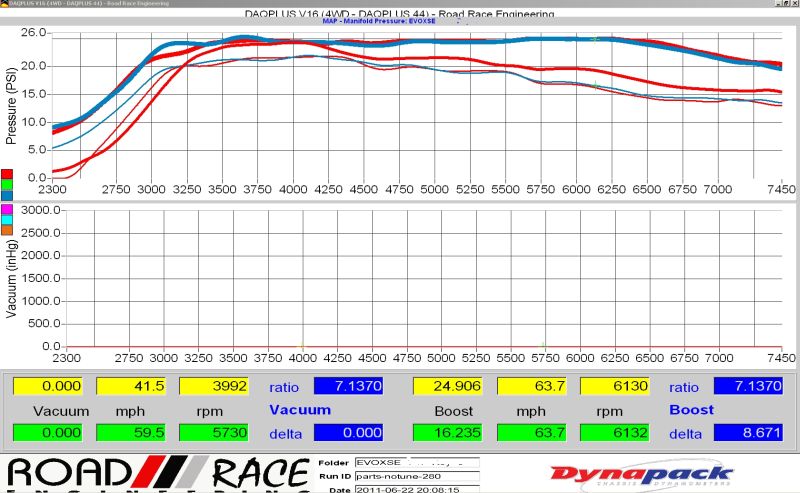The height and width of the screenshot is (493, 800).
Task: Click the Date field 2011-06-22
Action: click(417, 489)
